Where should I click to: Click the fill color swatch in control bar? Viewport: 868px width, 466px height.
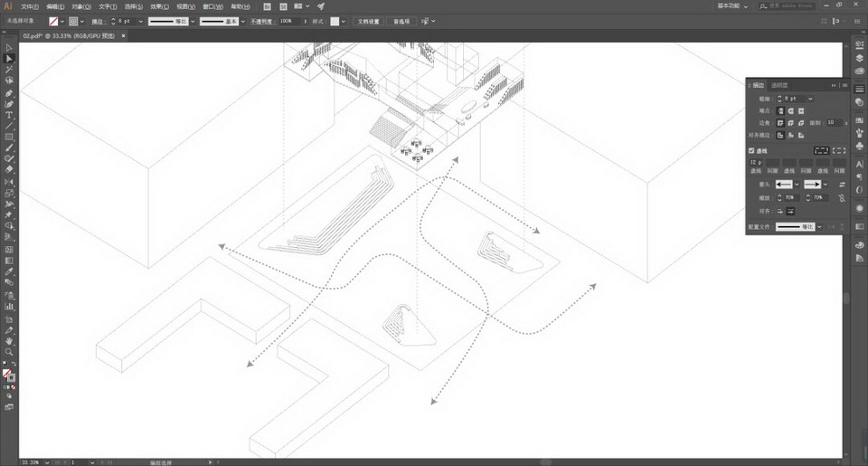coord(54,20)
